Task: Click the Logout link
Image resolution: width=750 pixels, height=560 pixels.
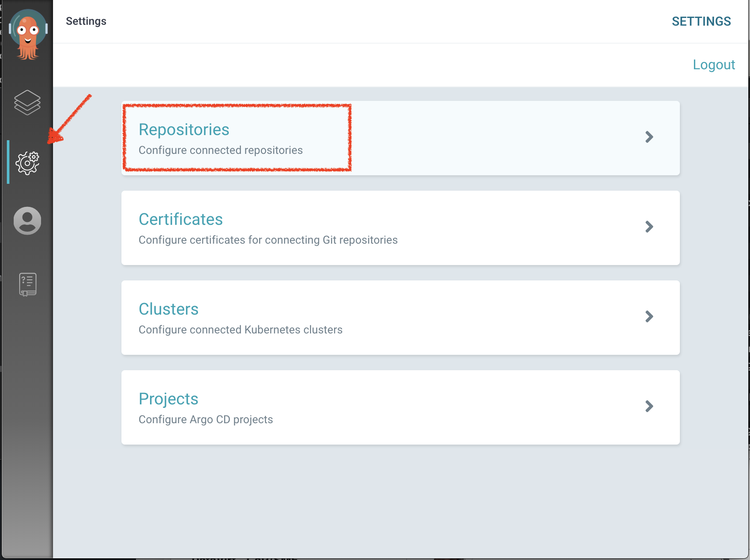Action: pyautogui.click(x=714, y=64)
